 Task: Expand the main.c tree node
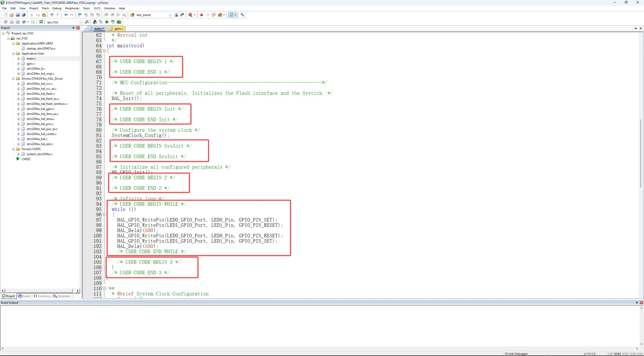[x=18, y=59]
